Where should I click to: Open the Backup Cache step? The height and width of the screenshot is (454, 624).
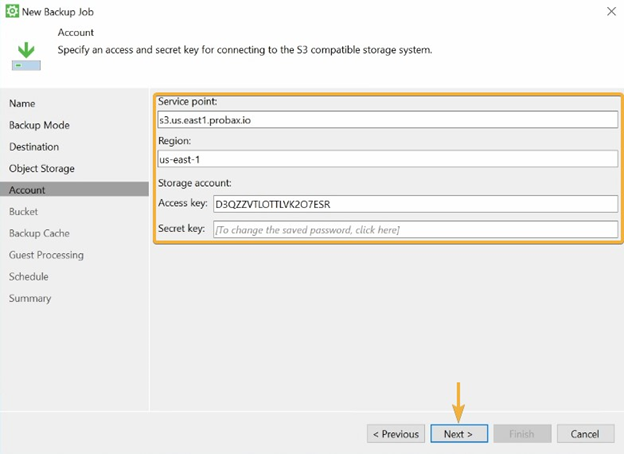(39, 233)
